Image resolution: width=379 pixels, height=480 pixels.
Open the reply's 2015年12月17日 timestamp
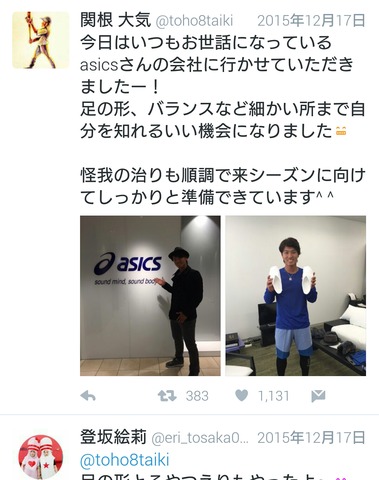tap(311, 437)
